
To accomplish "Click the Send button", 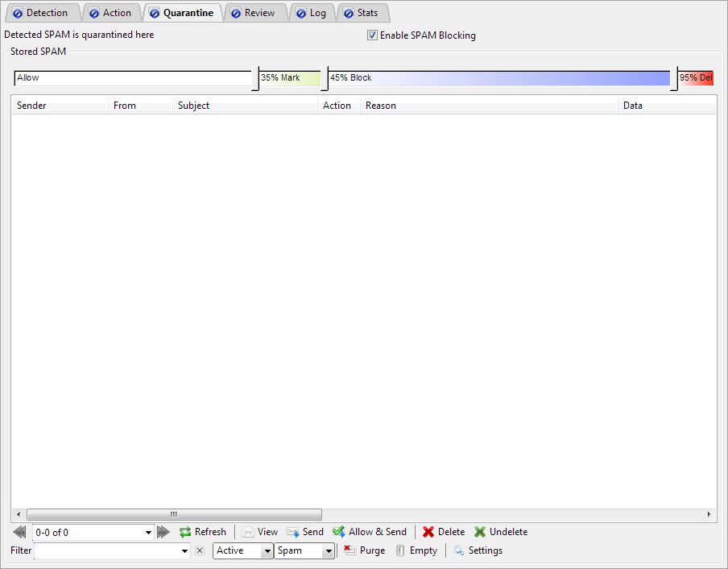I will tap(304, 532).
